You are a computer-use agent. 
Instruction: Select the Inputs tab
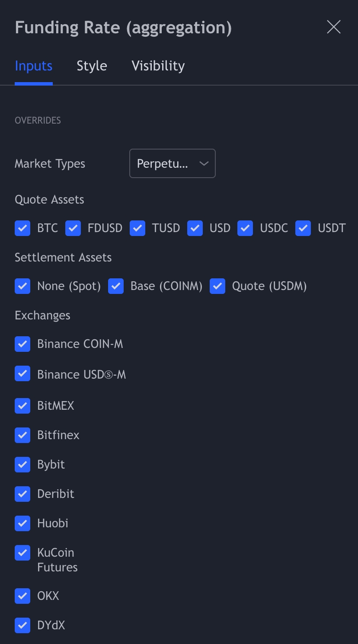coord(33,66)
